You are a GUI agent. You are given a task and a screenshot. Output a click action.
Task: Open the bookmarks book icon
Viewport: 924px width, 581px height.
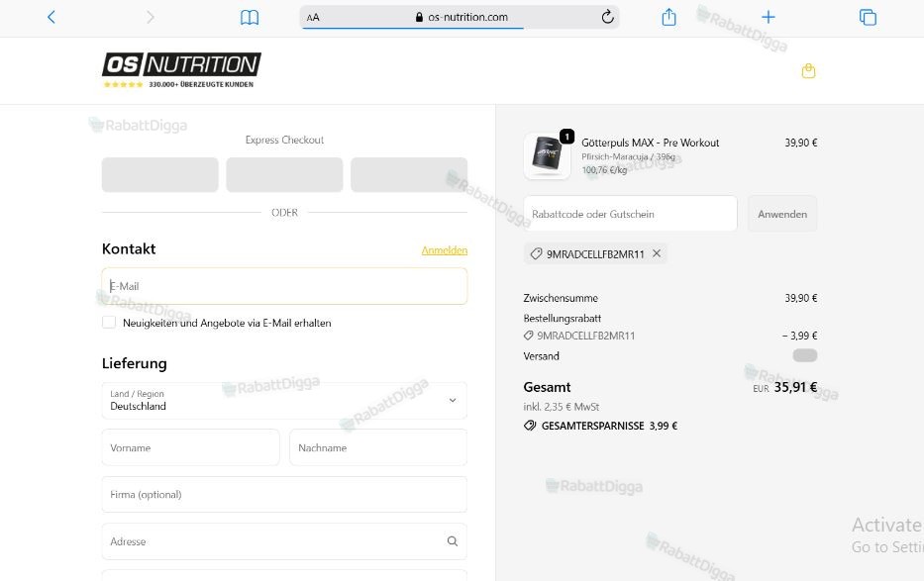click(x=250, y=17)
